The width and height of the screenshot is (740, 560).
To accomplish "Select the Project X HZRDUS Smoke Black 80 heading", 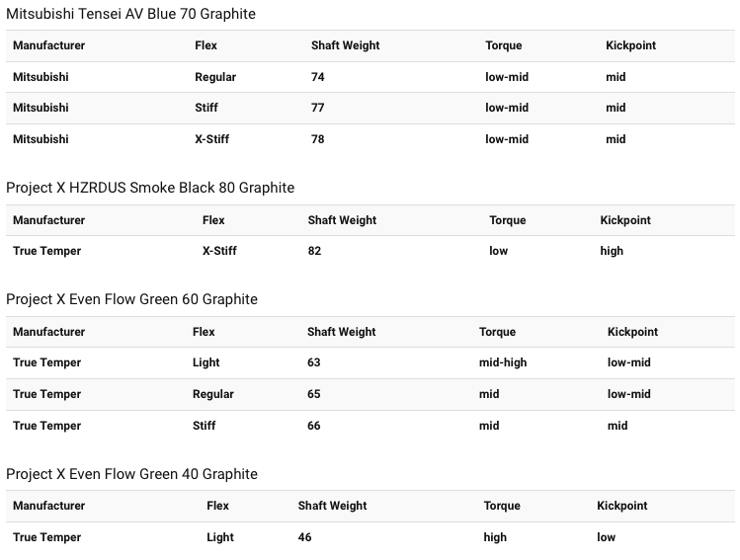I will point(150,188).
